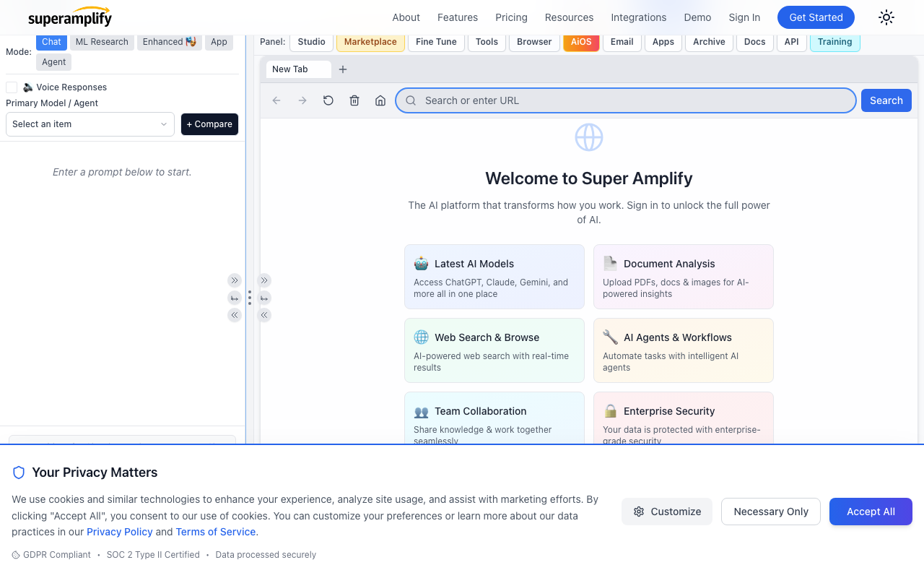Expand chat panel with right chevrons in the chat pane
This screenshot has width=924, height=578.
point(234,280)
